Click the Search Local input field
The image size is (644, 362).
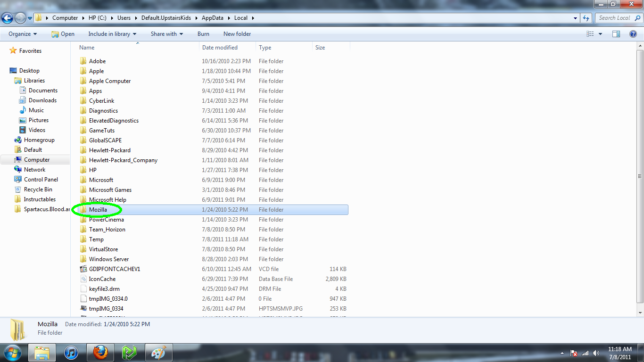(618, 18)
